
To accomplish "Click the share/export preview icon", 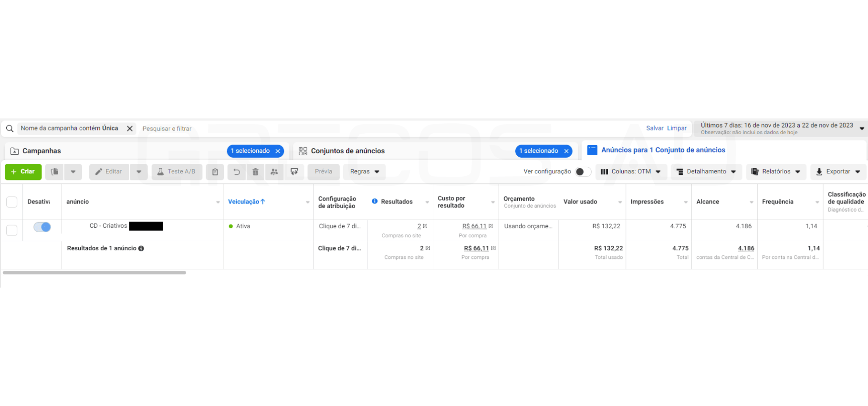I will (294, 171).
